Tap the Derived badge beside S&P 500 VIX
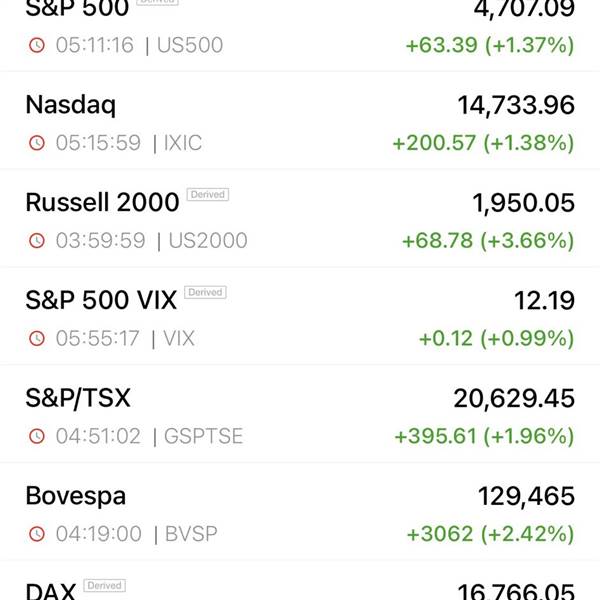The width and height of the screenshot is (600, 600). [x=205, y=292]
